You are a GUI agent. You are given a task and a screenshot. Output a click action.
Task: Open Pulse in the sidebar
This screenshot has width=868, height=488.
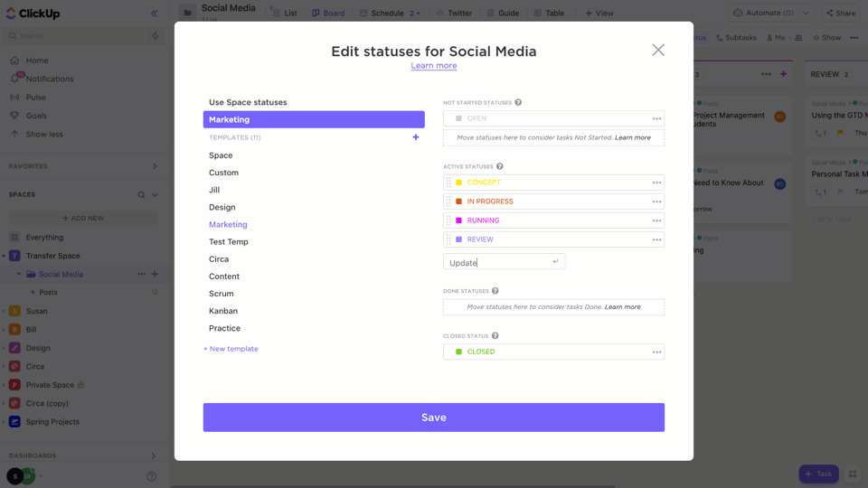(x=36, y=98)
